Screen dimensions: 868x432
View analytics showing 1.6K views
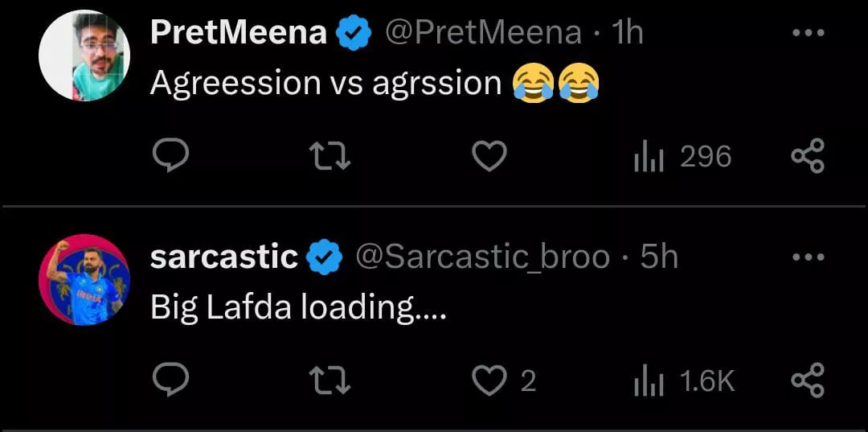(684, 381)
